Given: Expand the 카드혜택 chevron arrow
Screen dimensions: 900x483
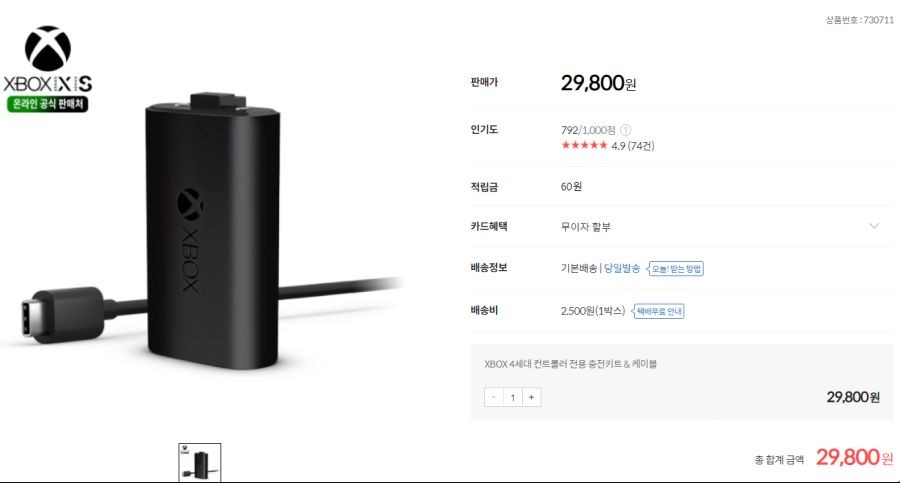Looking at the screenshot, I should pyautogui.click(x=874, y=226).
